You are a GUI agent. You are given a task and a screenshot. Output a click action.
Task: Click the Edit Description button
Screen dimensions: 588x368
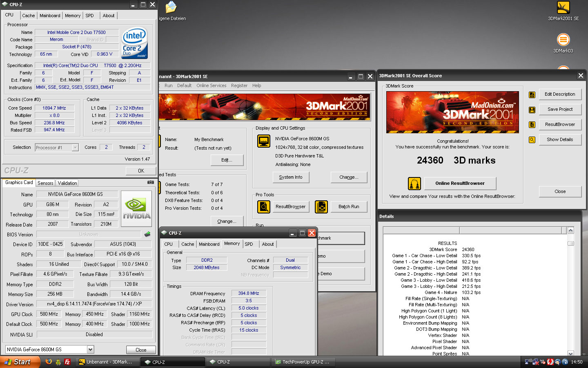(560, 94)
